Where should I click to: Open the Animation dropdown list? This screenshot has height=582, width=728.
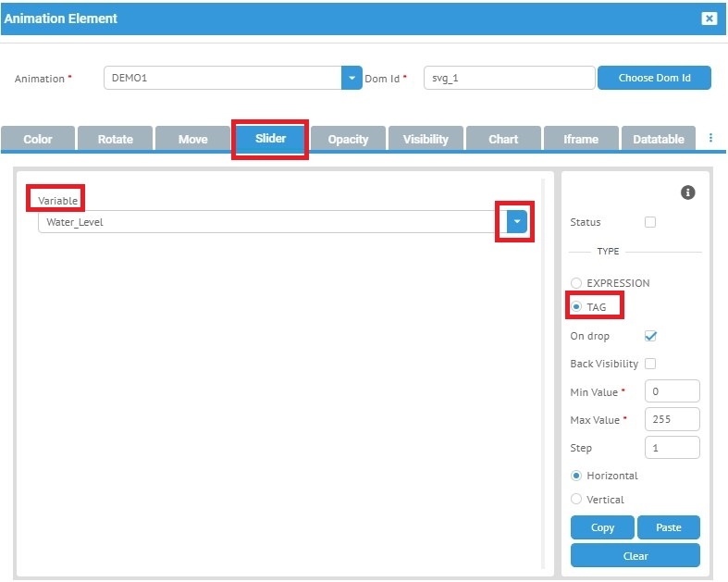pyautogui.click(x=352, y=79)
